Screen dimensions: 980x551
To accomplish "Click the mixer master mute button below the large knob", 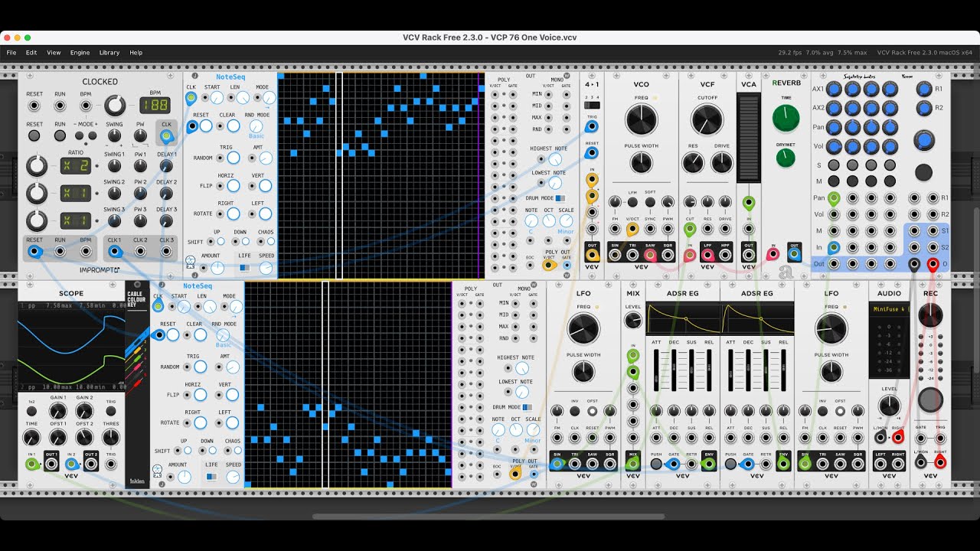I will 924,172.
